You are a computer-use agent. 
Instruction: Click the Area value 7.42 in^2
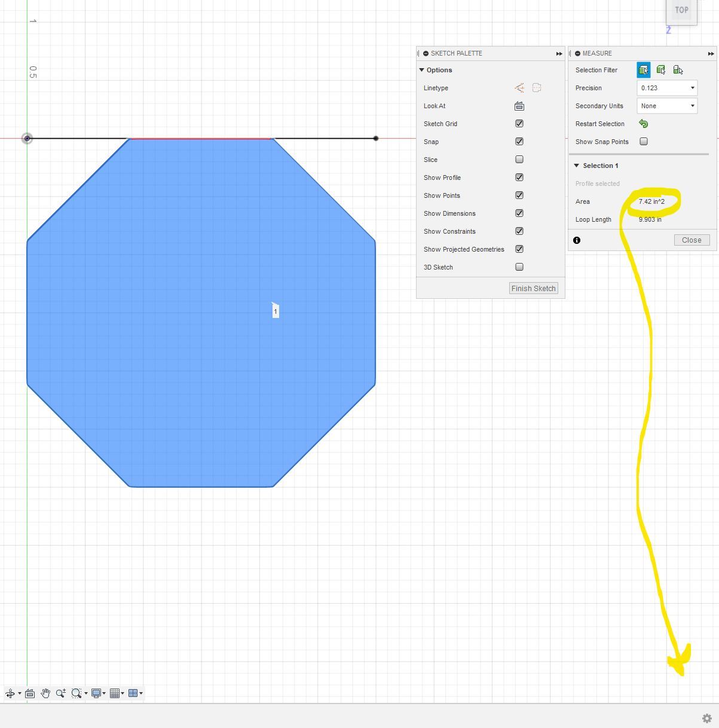[x=651, y=201]
